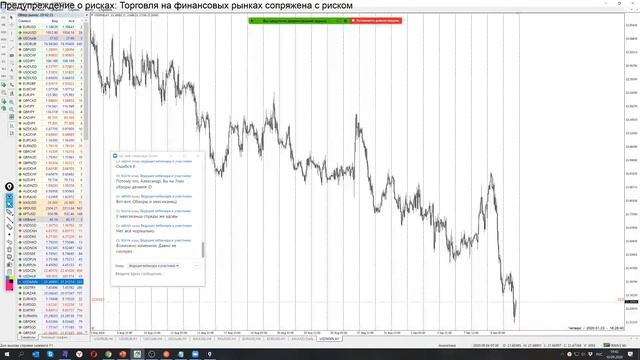640x360 pixels.
Task: Select EURGBP row in Market Watch
Action: (x=51, y=83)
